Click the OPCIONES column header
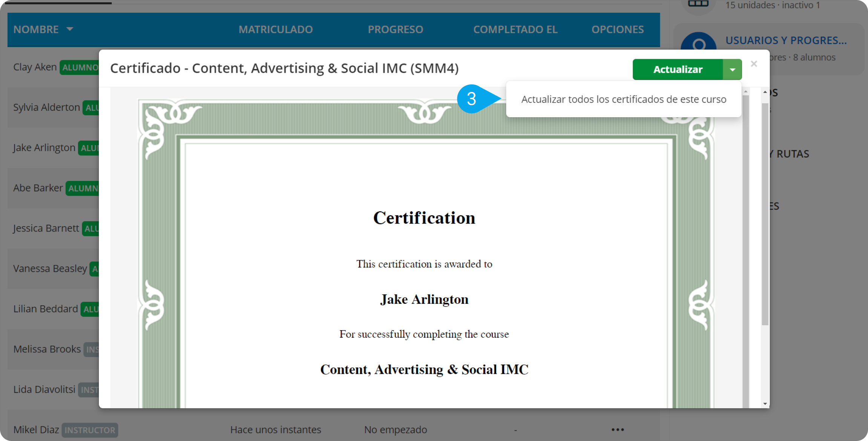The image size is (868, 441). pyautogui.click(x=618, y=29)
